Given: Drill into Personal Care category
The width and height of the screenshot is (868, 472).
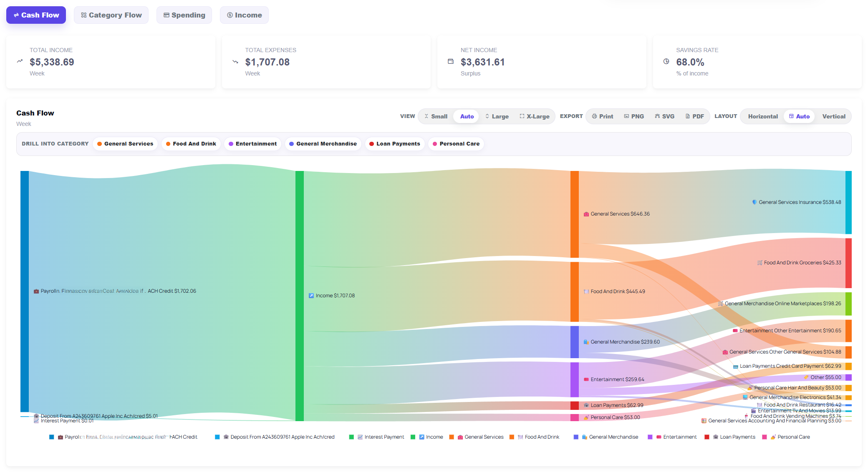Looking at the screenshot, I should (x=456, y=144).
